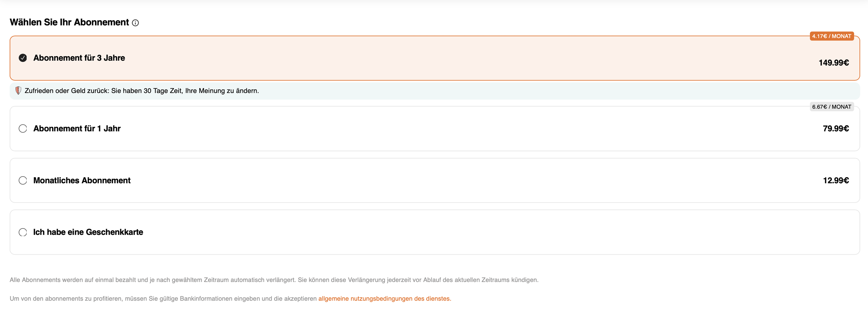Select the Geschenkkarte radio option
This screenshot has height=320, width=868.
pos(23,232)
